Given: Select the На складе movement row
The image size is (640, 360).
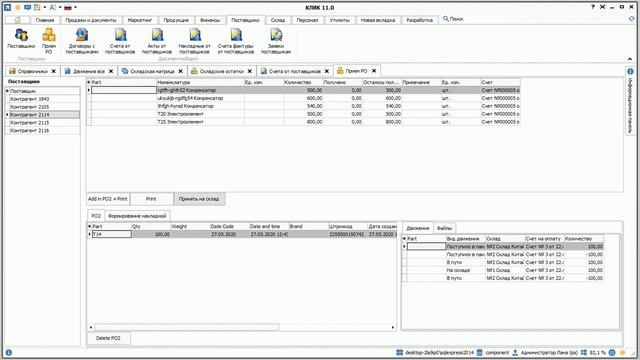Looking at the screenshot, I should pos(503,270).
